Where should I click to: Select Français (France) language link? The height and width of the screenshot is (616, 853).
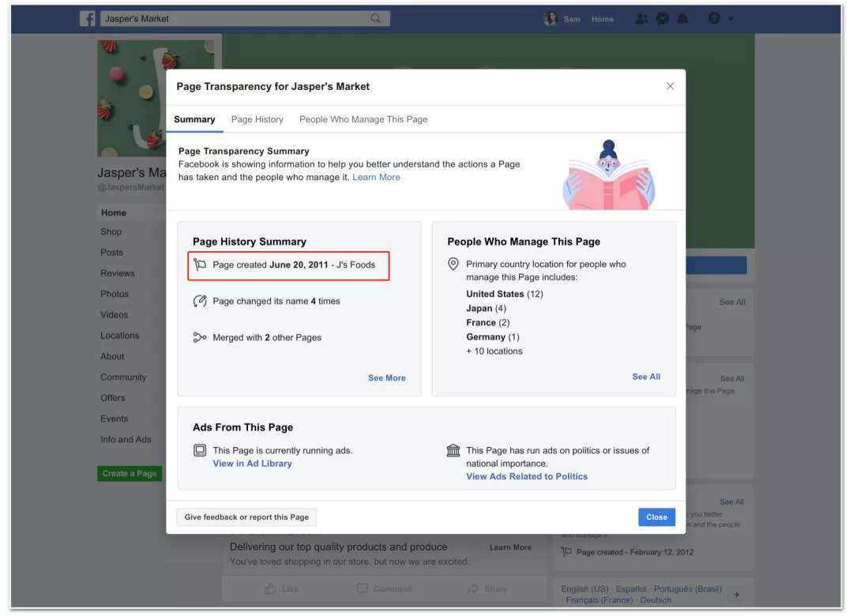click(599, 600)
